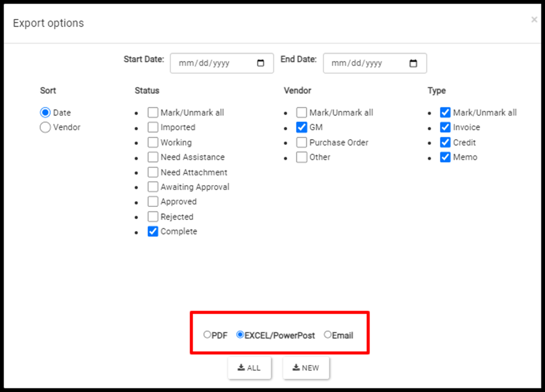Select the Email export option
This screenshot has height=392, width=545.
(328, 334)
